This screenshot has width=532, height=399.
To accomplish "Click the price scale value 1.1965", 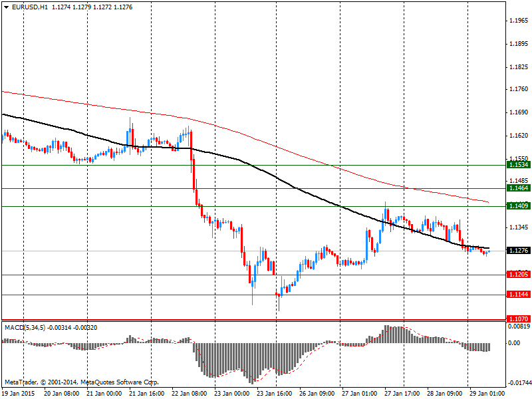I will (x=519, y=21).
